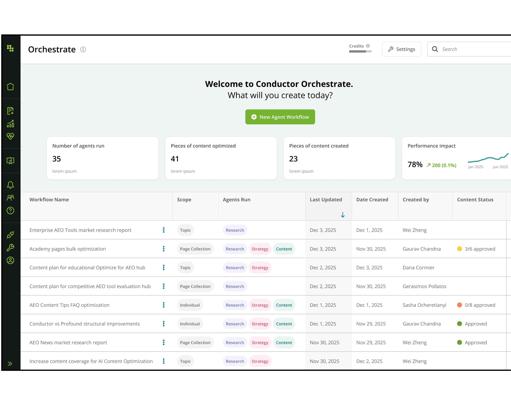Open kebab menu for Enterprise AEO Tools report
This screenshot has width=511, height=420.
click(x=164, y=230)
